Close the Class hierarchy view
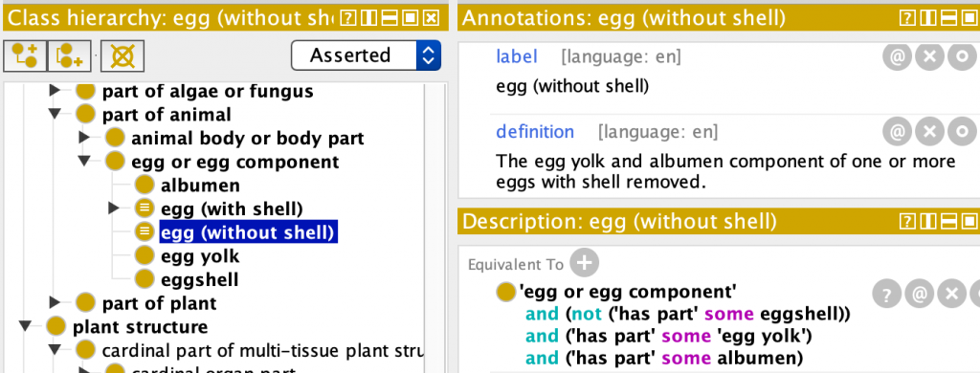Image resolution: width=980 pixels, height=373 pixels. [x=431, y=19]
